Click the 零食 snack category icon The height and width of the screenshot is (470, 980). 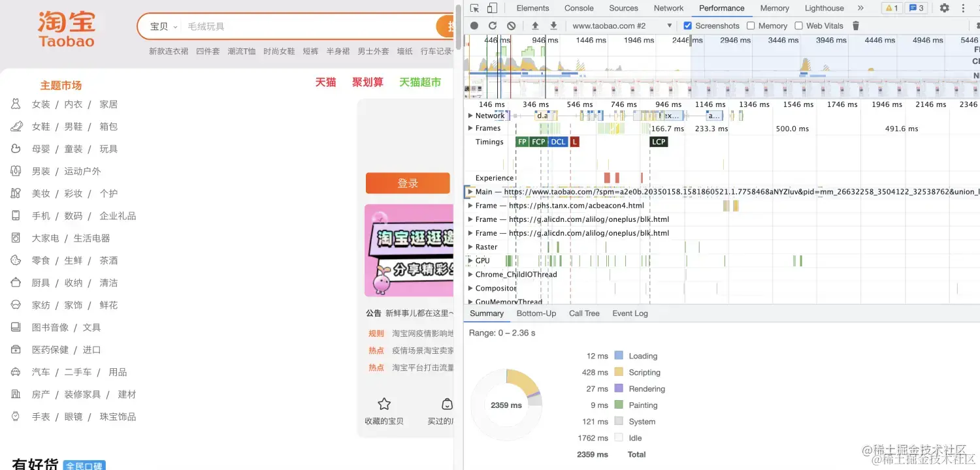(16, 260)
